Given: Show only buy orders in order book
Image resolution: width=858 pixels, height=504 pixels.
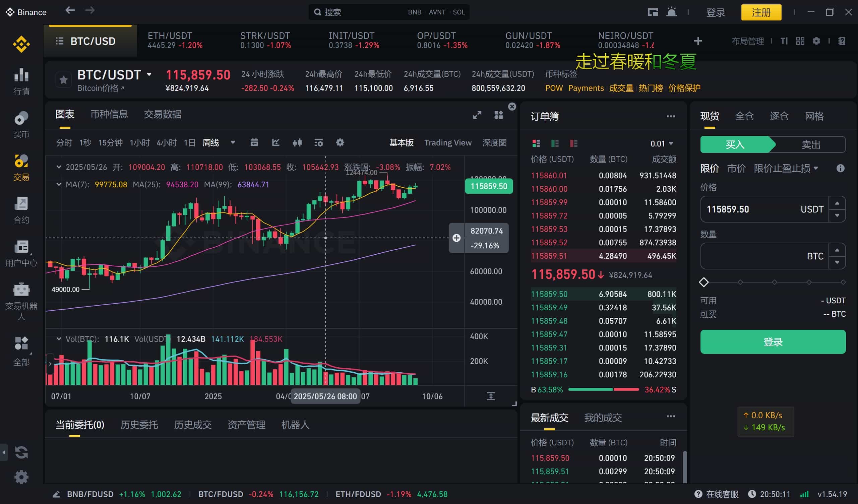Looking at the screenshot, I should coord(555,143).
